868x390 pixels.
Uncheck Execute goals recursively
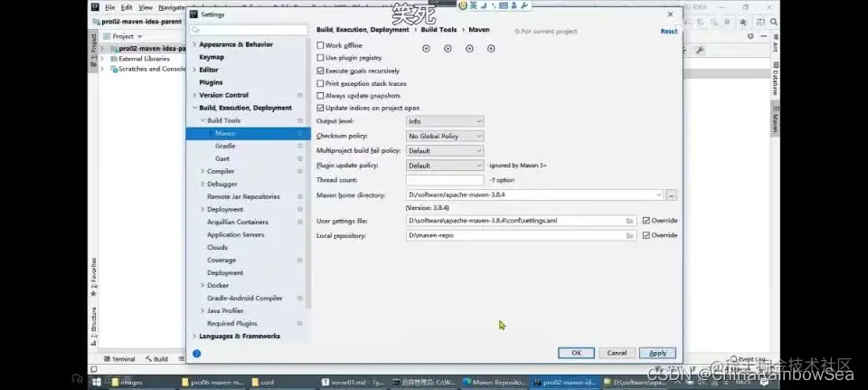click(320, 71)
